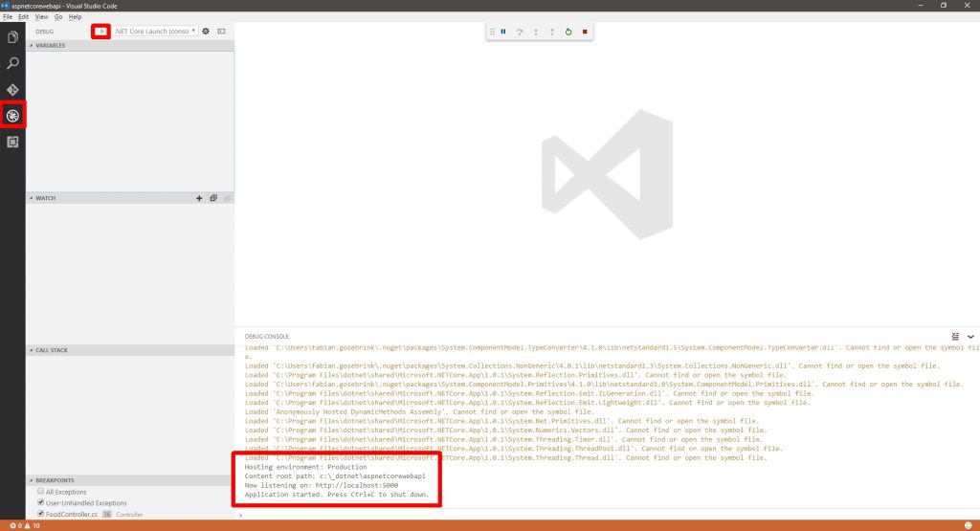Collapse the Variables section

click(x=130, y=46)
